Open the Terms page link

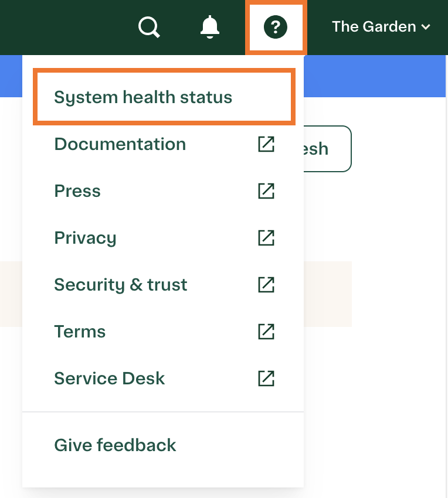pyautogui.click(x=80, y=332)
